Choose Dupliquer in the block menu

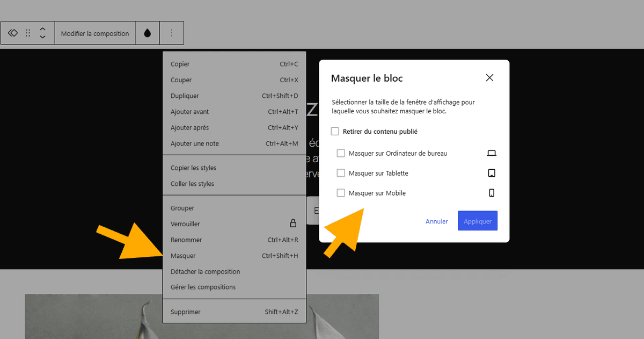click(x=185, y=96)
